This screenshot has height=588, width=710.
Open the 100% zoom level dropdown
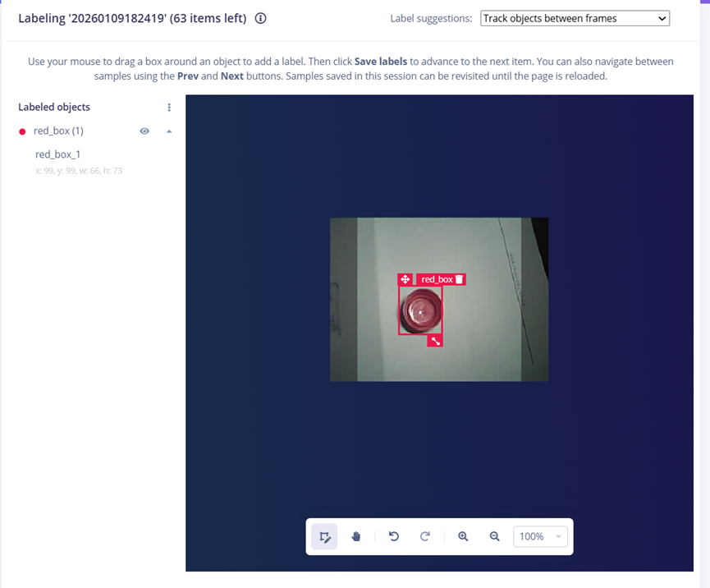coord(540,536)
